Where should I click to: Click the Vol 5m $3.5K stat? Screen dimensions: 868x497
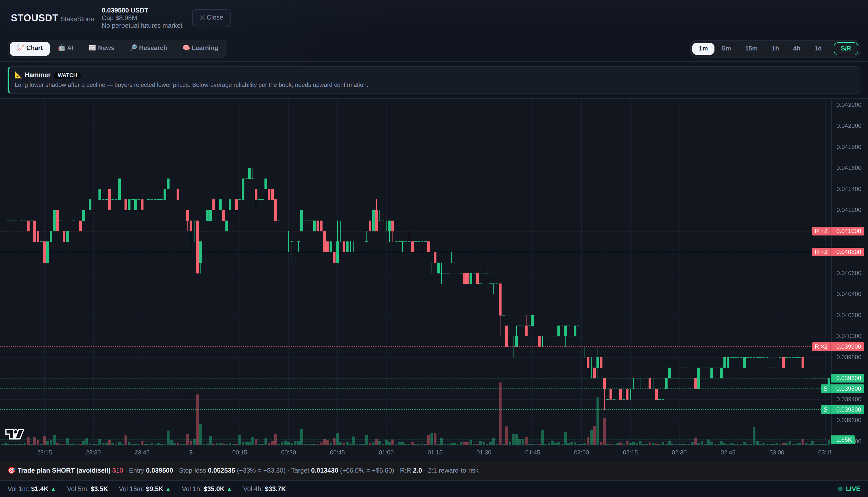pos(87,489)
